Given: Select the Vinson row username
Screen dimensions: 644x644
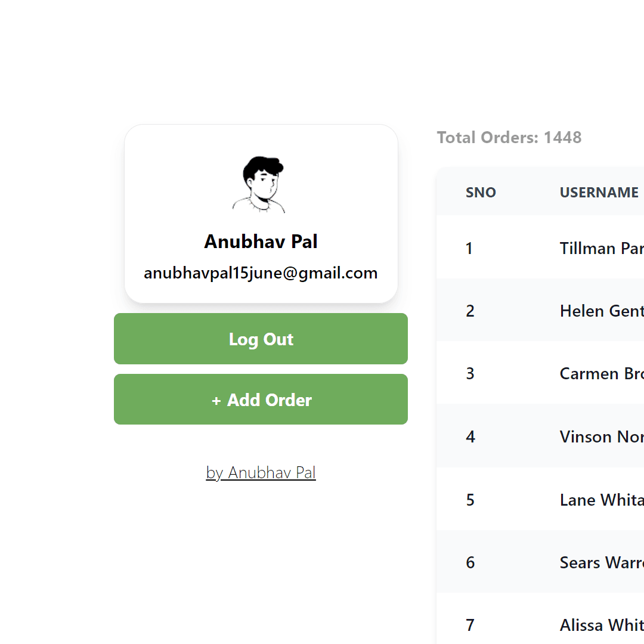Looking at the screenshot, I should click(x=602, y=436).
